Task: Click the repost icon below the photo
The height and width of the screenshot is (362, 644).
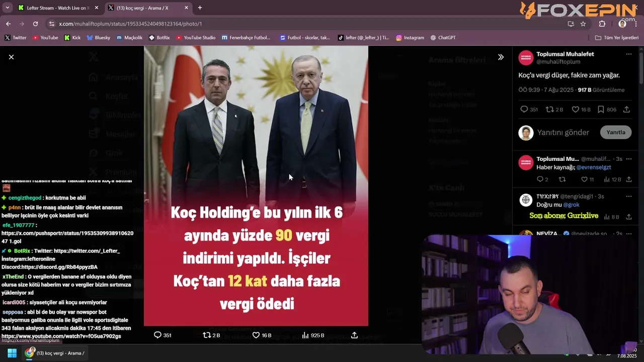Action: [206, 335]
